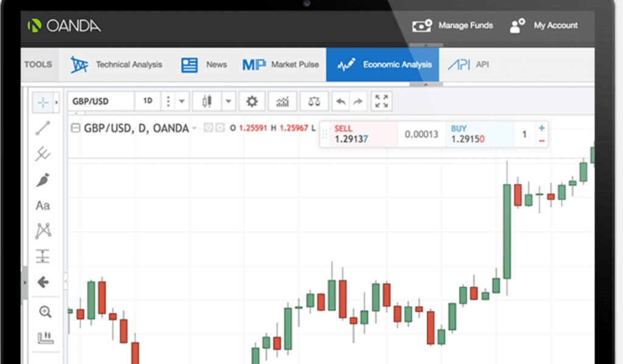Activate the Zoom In magnifier tool
The image size is (623, 364).
pos(45,312)
